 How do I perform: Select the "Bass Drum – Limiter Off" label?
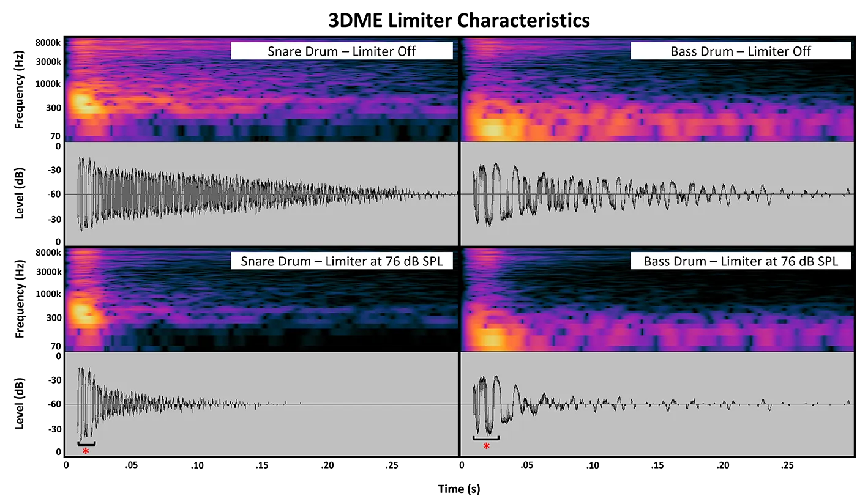tap(741, 51)
